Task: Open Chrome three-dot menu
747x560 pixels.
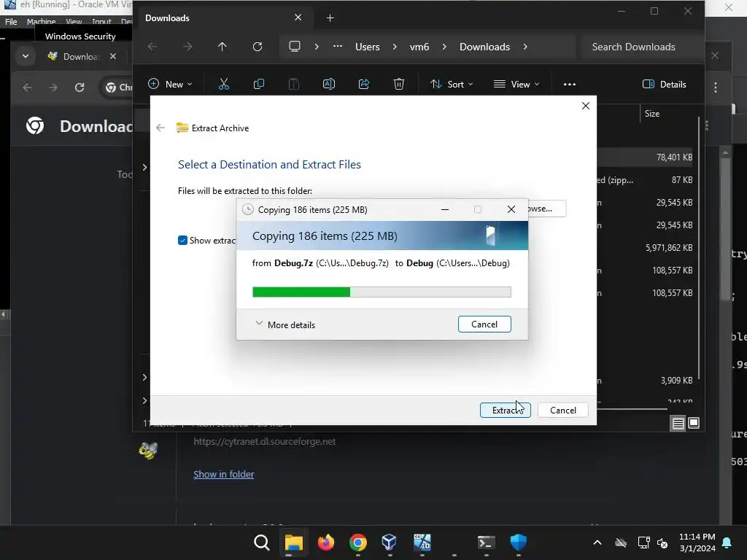Action: point(715,87)
